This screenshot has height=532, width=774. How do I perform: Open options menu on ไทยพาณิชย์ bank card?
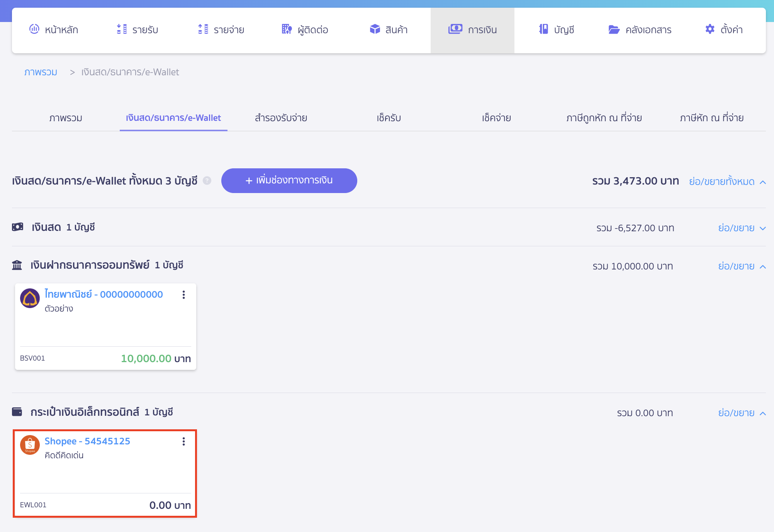pyautogui.click(x=183, y=295)
